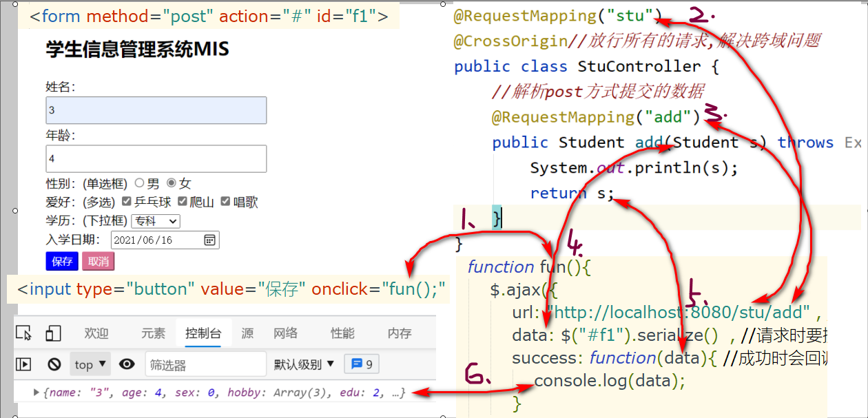This screenshot has width=868, height=418.
Task: Click the 'return s;' code line
Action: tap(572, 194)
